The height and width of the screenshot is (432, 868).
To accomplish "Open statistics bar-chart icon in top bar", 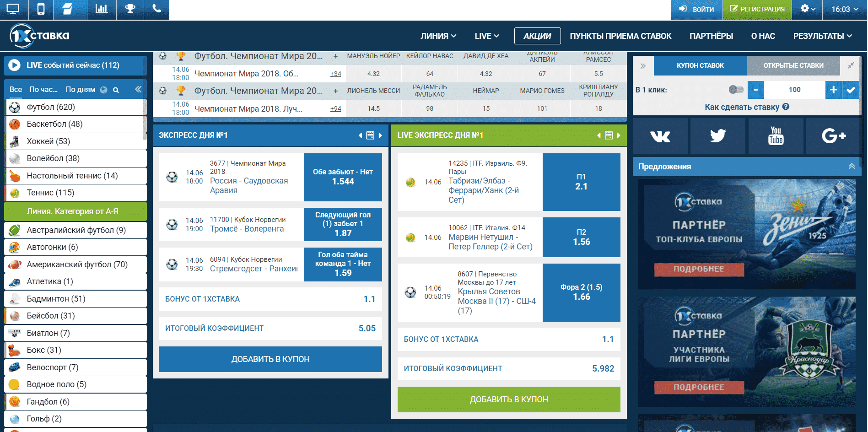I will (x=102, y=9).
